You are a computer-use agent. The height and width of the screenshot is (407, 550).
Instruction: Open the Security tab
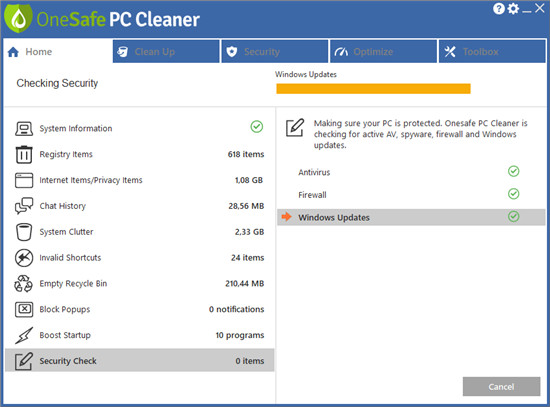tap(275, 51)
